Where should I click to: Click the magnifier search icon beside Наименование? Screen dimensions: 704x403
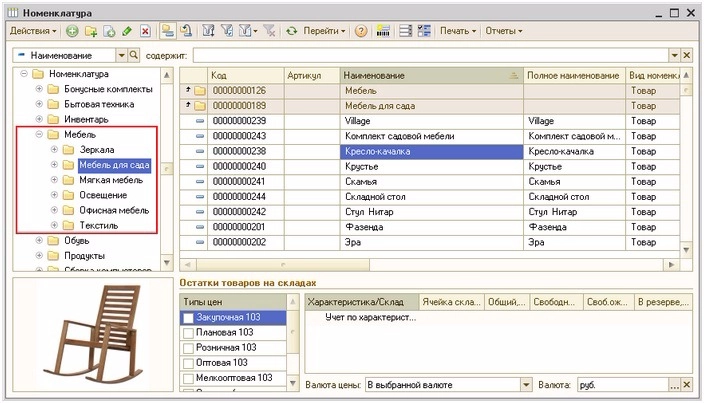click(134, 55)
